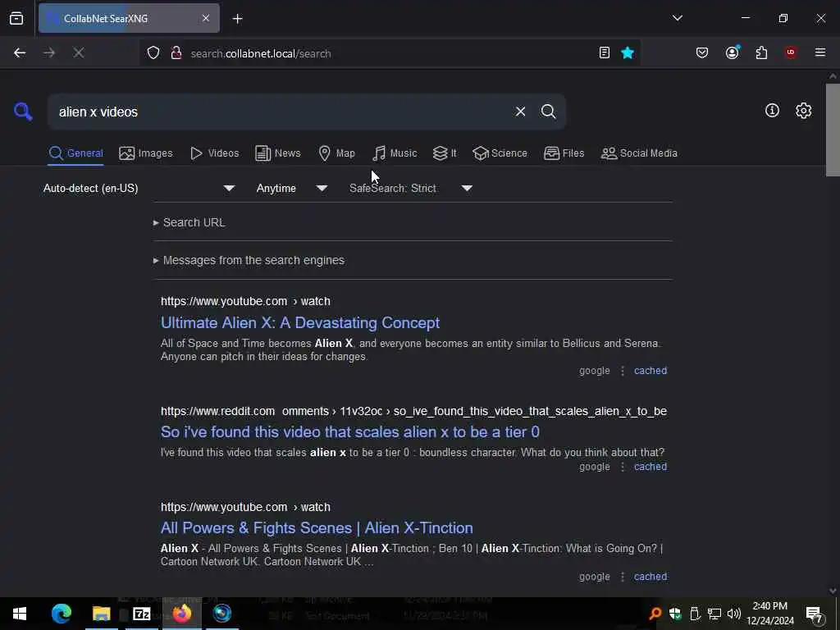Open Ultimate Alien X: A Devastating Concept
Image resolution: width=840 pixels, height=630 pixels.
tap(300, 322)
